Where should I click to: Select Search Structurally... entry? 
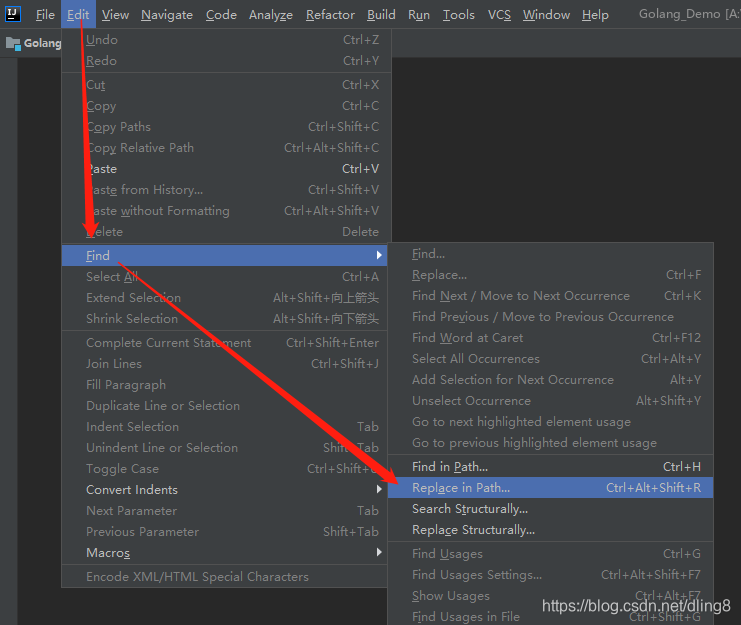tap(551, 509)
